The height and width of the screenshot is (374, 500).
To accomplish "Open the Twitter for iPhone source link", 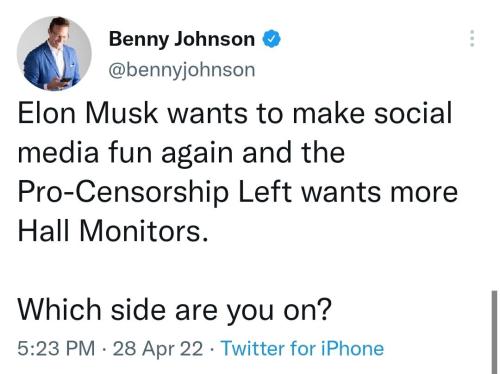I will click(x=302, y=349).
